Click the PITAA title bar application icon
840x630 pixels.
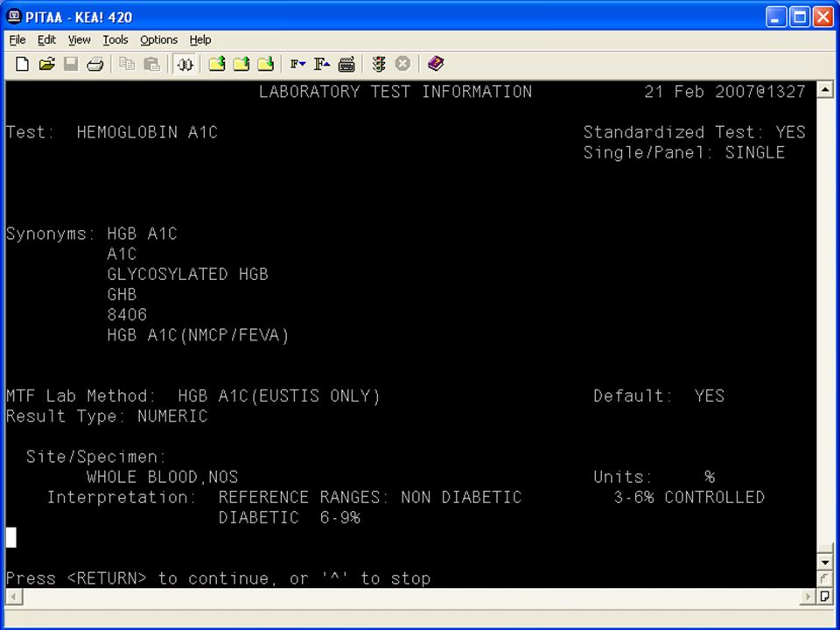tap(13, 17)
